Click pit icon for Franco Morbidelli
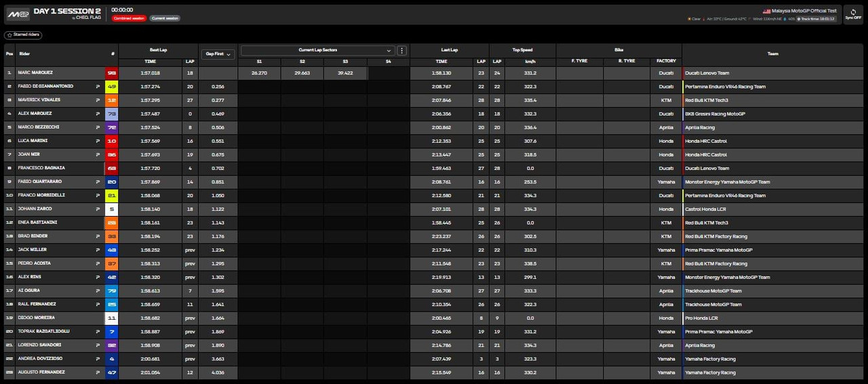This screenshot has height=384, width=868. tap(98, 195)
